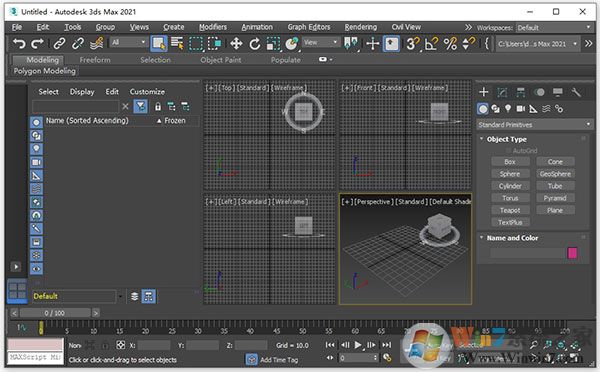This screenshot has width=600, height=372.
Task: Select the Helpers category icon
Action: click(x=533, y=109)
